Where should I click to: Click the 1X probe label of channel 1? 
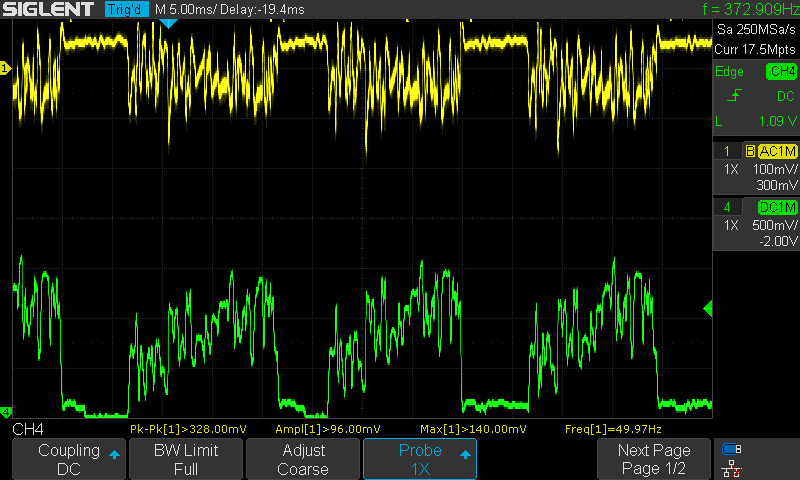click(x=731, y=169)
